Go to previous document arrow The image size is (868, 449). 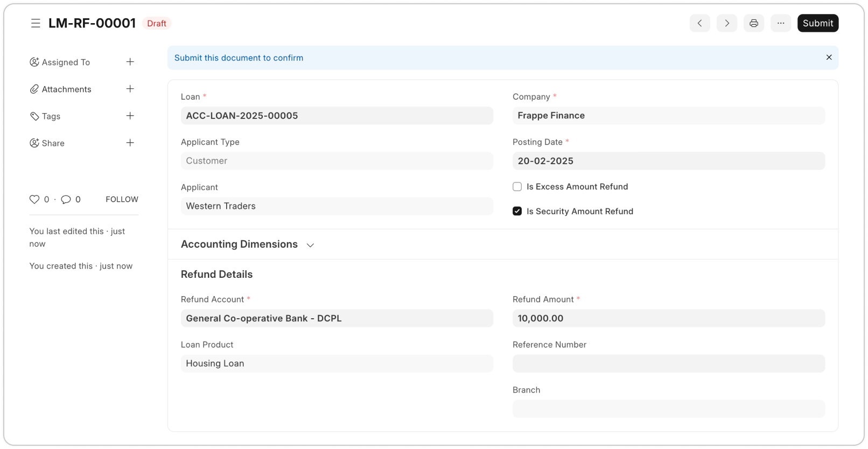tap(699, 23)
